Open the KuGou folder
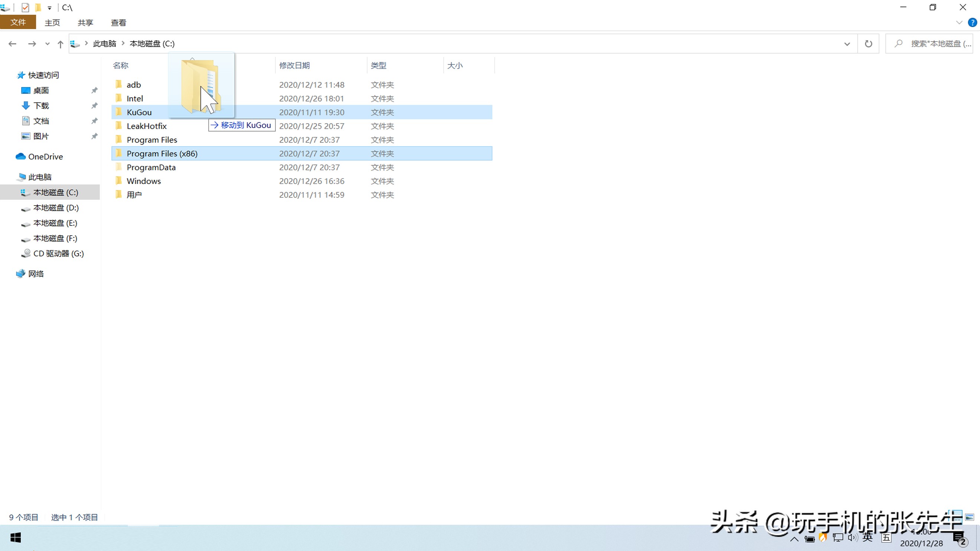The width and height of the screenshot is (980, 551). click(139, 112)
